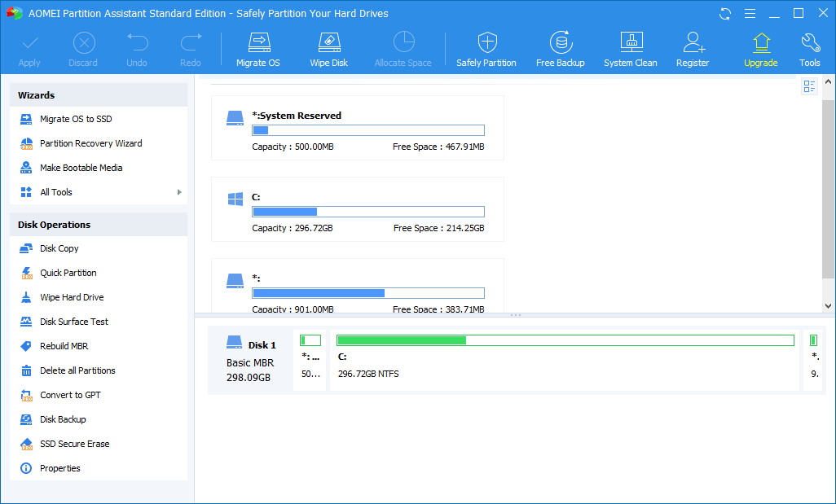836x504 pixels.
Task: Click the vertical scrollbar thumb
Action: click(x=828, y=189)
